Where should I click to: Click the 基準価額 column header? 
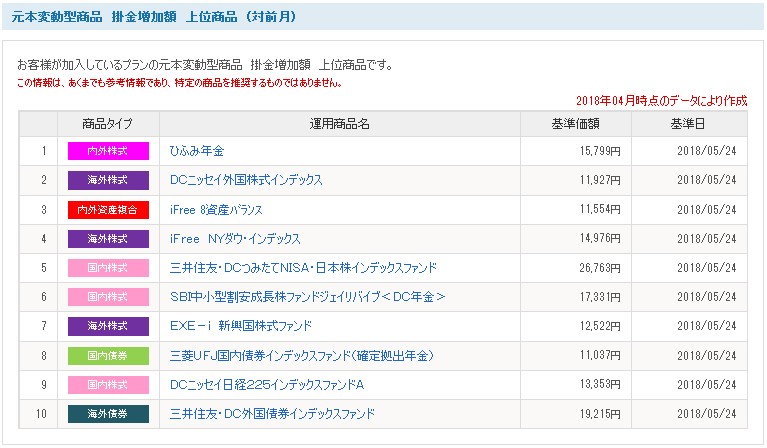pyautogui.click(x=576, y=124)
